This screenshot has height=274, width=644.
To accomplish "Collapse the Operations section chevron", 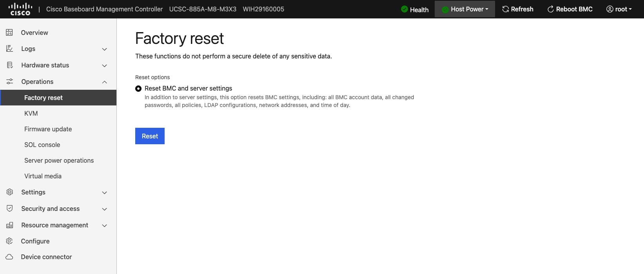I will tap(105, 82).
